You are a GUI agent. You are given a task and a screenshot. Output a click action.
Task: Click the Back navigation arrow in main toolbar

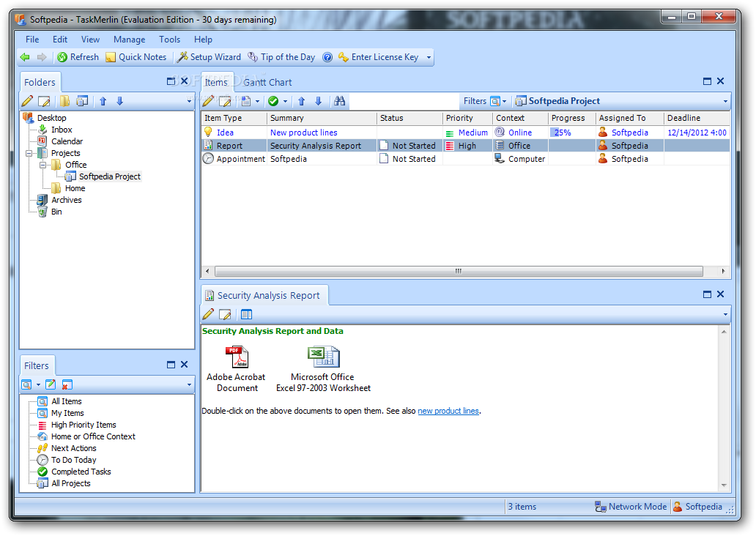[25, 57]
